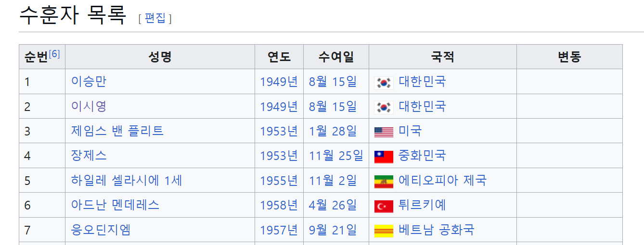The height and width of the screenshot is (245, 644).
Task: Open the 이승만 article link
Action: (89, 82)
